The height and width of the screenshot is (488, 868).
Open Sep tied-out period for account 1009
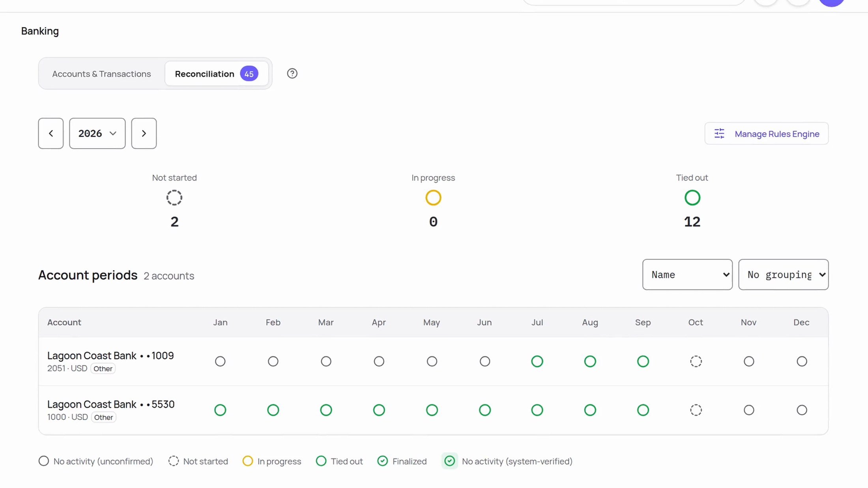[643, 361]
